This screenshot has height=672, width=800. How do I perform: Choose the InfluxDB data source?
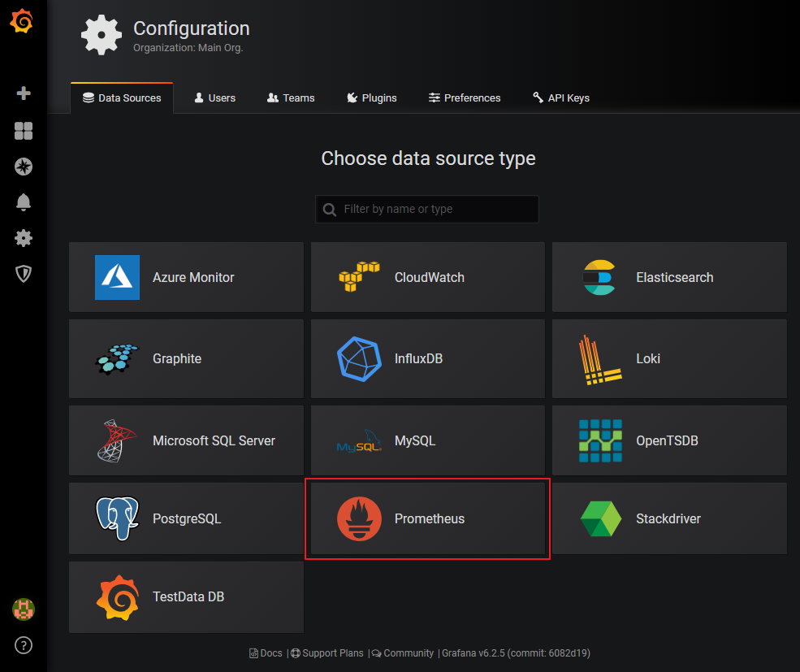pyautogui.click(x=428, y=358)
